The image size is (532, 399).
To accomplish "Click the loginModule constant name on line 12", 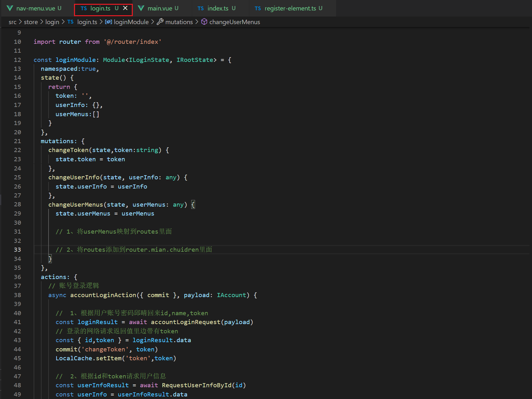I will pos(76,60).
